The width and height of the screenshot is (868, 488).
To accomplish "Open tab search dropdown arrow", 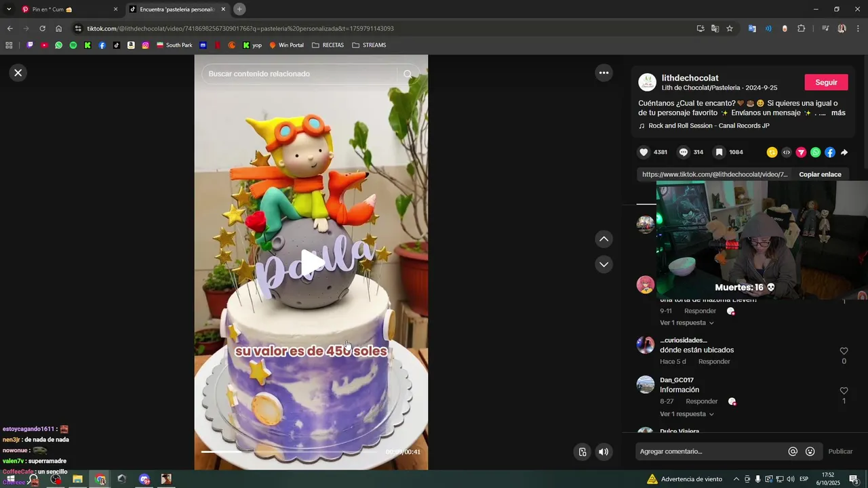I will click(9, 9).
